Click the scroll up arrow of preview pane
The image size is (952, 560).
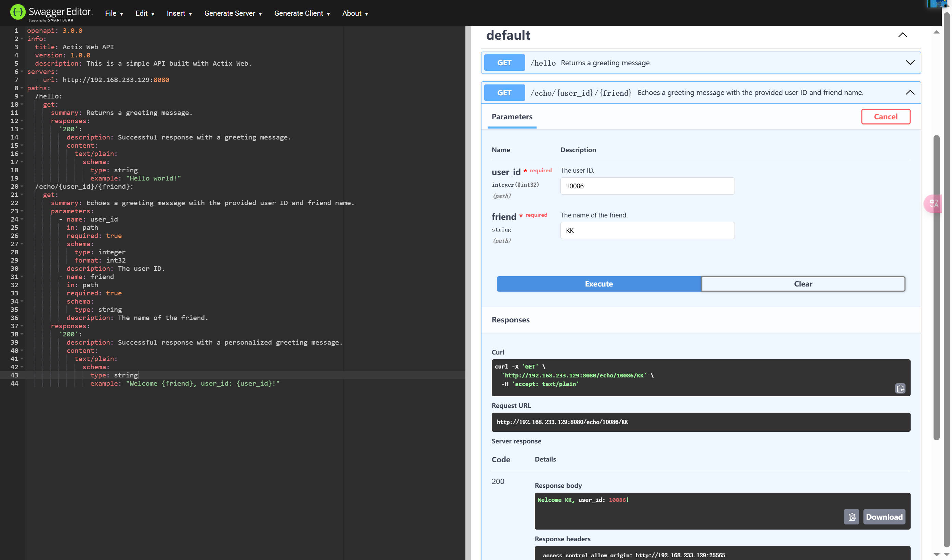[936, 32]
